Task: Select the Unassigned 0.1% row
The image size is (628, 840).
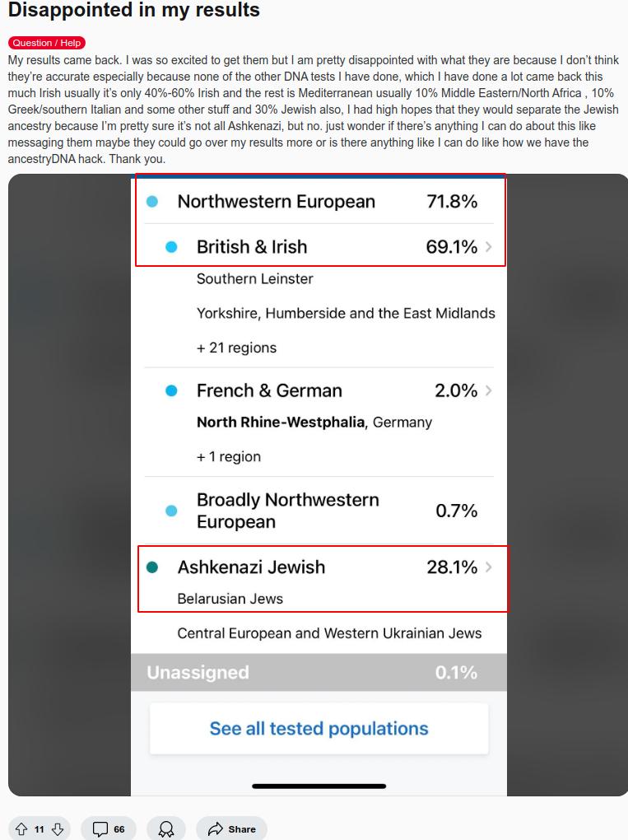Action: point(319,673)
